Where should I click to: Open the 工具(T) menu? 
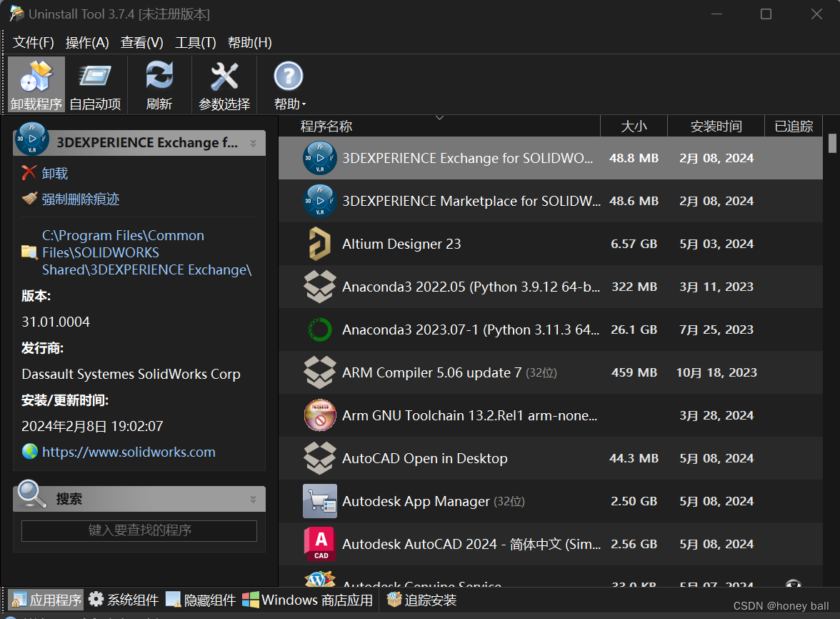point(196,42)
